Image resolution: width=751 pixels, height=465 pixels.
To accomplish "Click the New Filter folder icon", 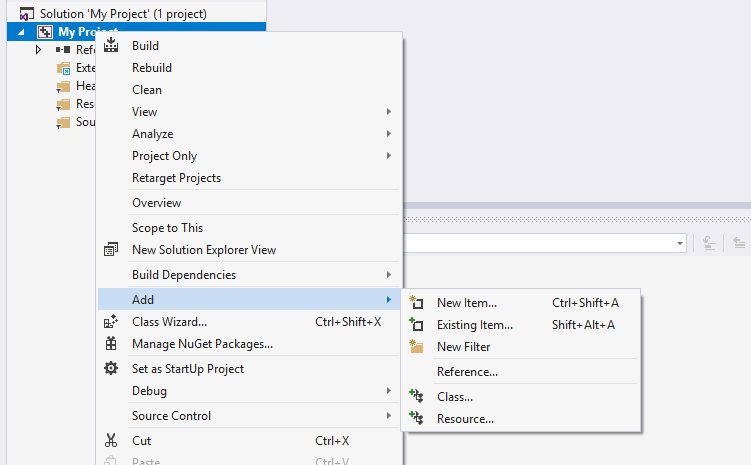I will (x=417, y=347).
